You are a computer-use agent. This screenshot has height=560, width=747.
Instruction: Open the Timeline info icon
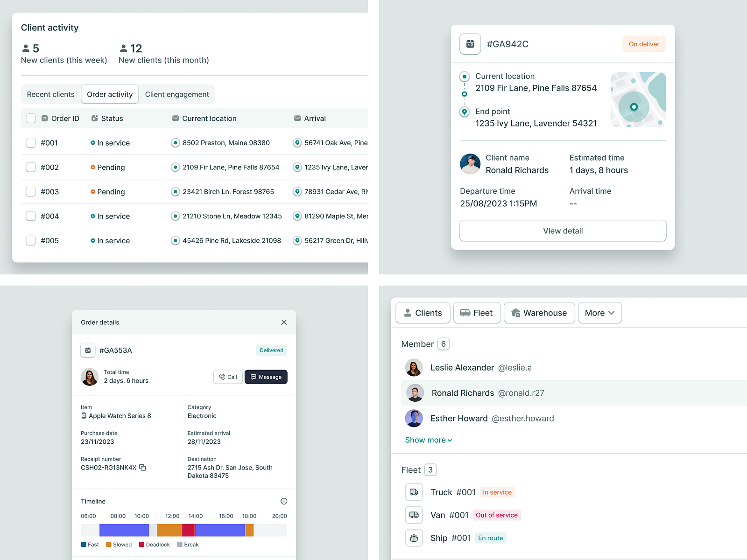coord(283,501)
